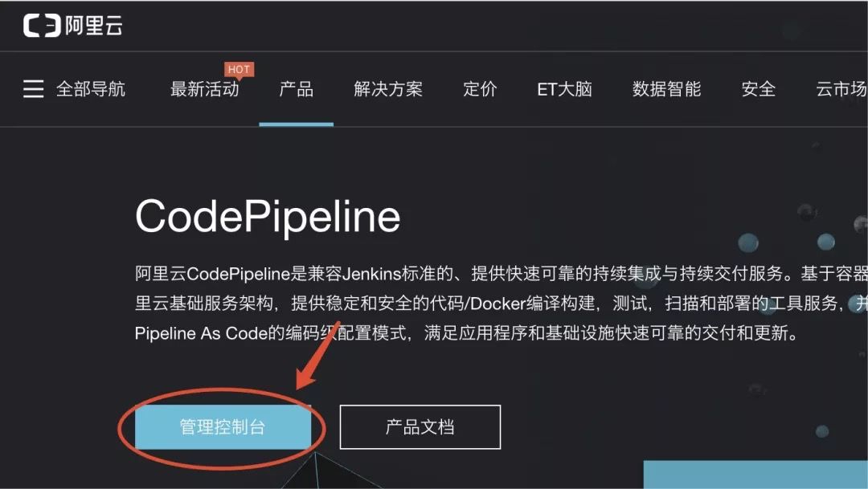Click the blue underline beneath 产品
The height and width of the screenshot is (489, 868).
click(296, 124)
